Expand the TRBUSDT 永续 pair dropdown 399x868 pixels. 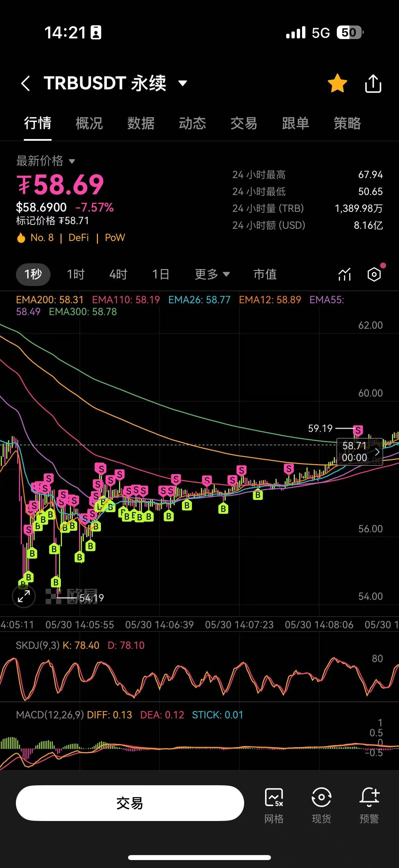click(183, 83)
